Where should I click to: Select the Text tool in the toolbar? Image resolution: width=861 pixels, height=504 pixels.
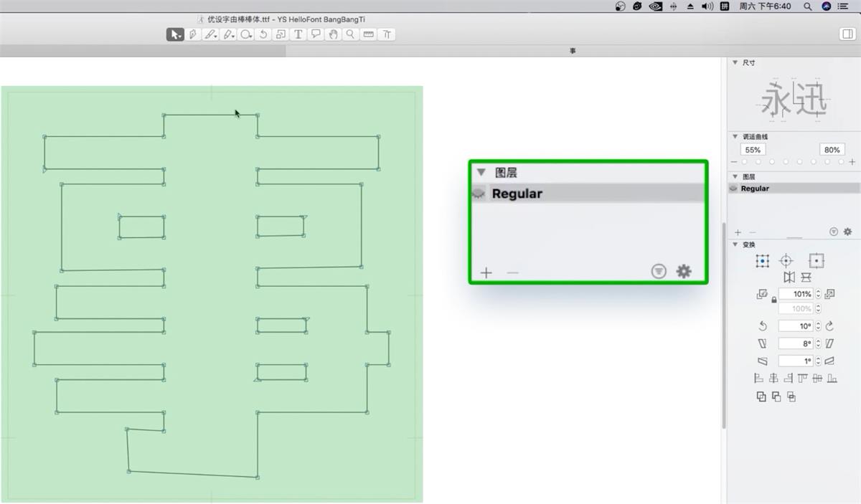[x=298, y=34]
